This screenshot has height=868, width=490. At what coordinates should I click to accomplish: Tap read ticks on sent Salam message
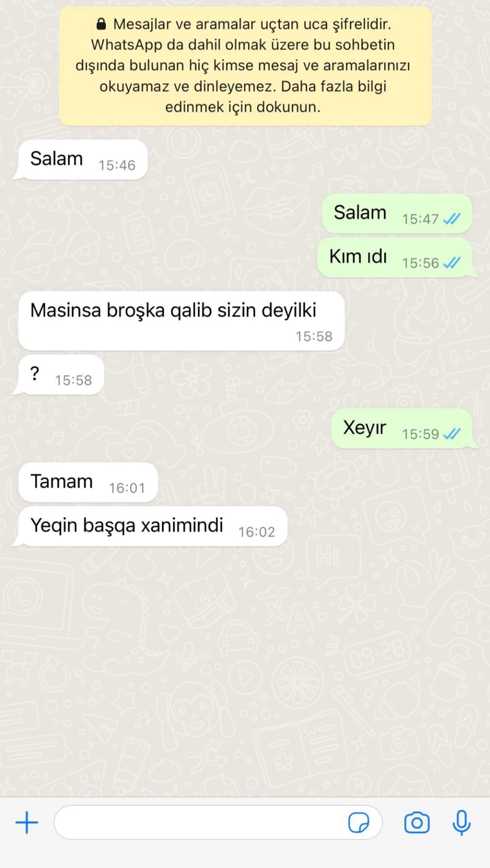tap(451, 219)
